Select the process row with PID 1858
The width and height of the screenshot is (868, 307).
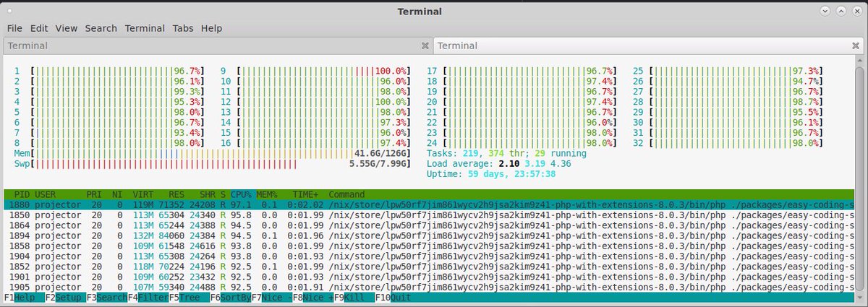[x=428, y=246]
